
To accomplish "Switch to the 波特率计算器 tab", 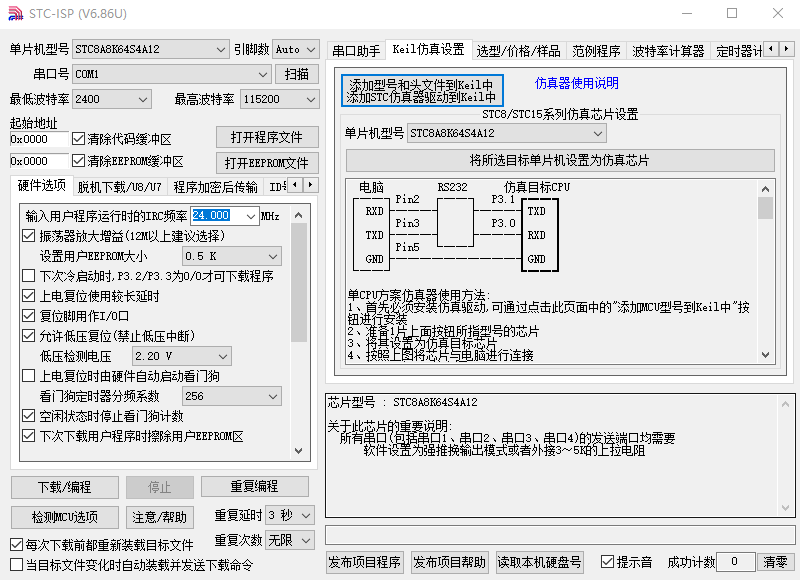I will click(x=668, y=51).
